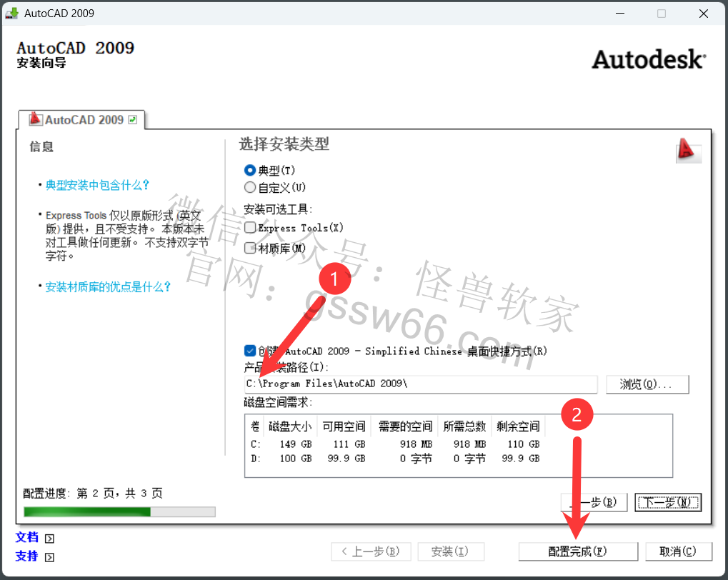Viewport: 728px width, 580px height.
Task: Tick the 材质库(M) checkbox
Action: (x=250, y=248)
